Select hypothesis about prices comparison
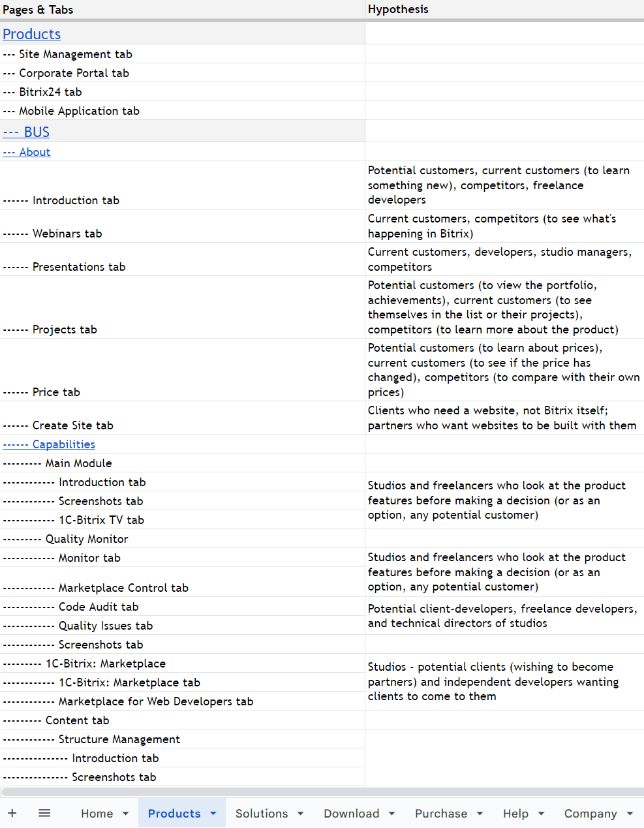This screenshot has height=828, width=644. (504, 370)
